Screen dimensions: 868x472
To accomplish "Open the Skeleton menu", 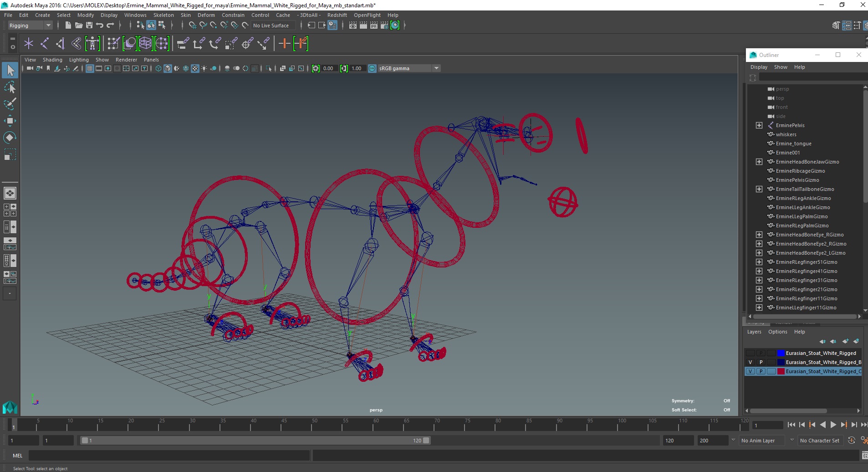I will tap(163, 15).
